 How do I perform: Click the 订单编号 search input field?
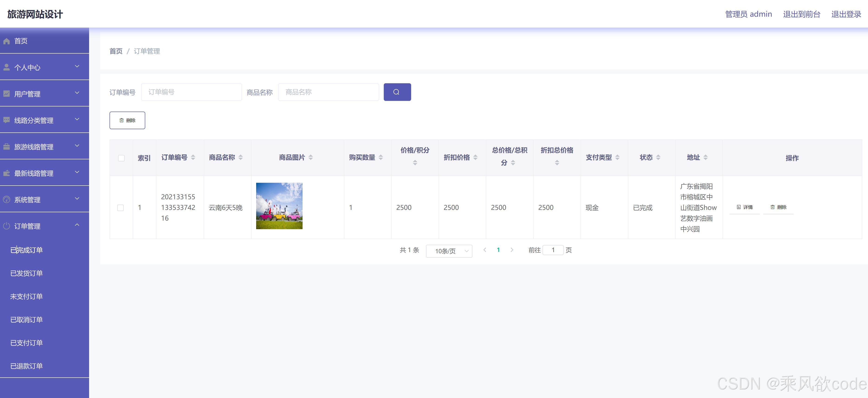(x=191, y=92)
